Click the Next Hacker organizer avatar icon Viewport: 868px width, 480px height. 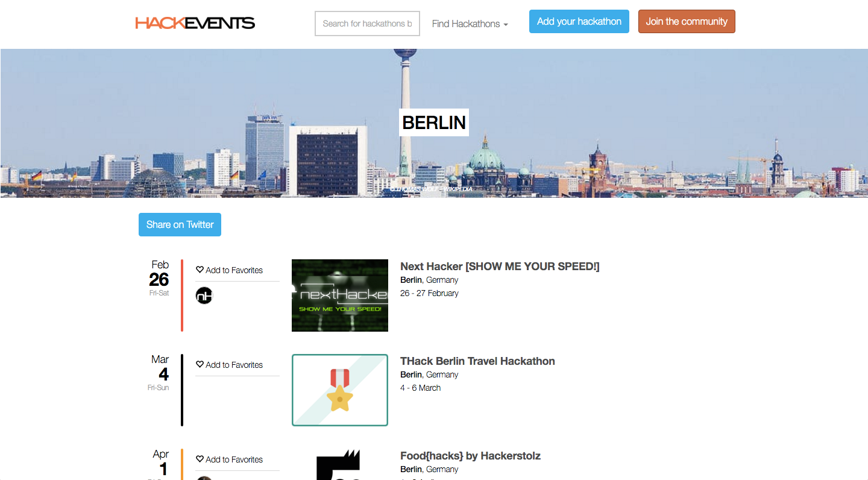[x=204, y=295]
